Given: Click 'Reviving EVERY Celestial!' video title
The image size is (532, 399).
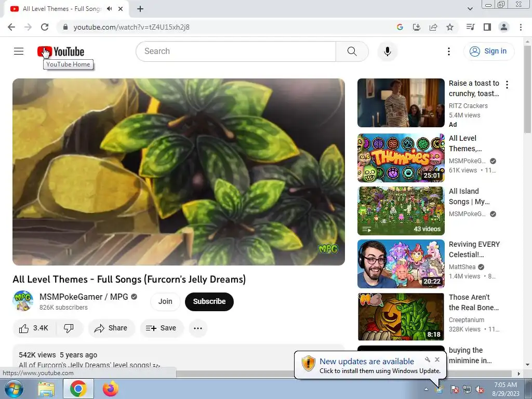Looking at the screenshot, I should [x=474, y=249].
